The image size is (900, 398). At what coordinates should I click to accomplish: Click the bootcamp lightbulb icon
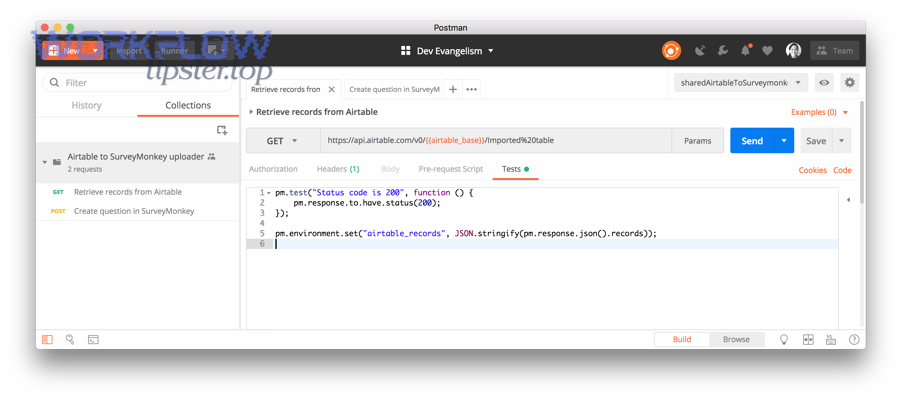click(x=783, y=339)
